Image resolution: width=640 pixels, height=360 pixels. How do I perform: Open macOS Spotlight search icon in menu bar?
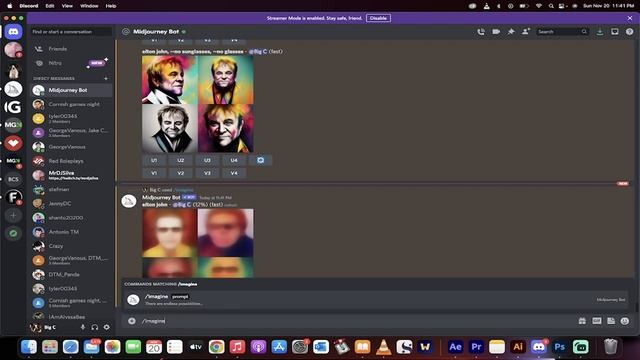coord(551,6)
